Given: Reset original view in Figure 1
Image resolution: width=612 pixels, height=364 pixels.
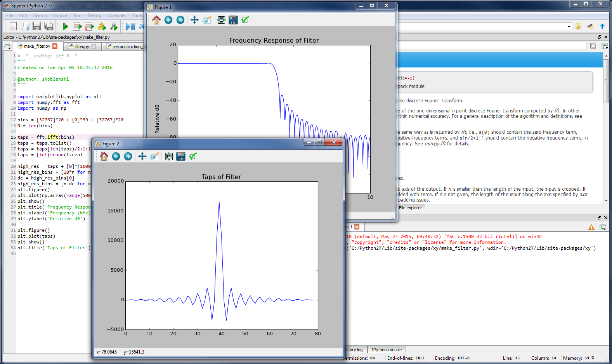Looking at the screenshot, I should coord(156,20).
